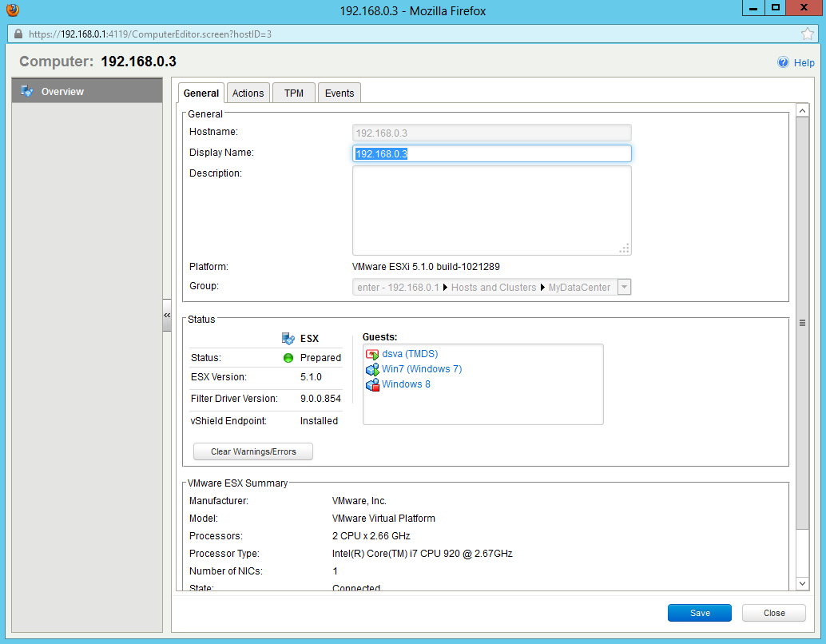Open the Events tab
The height and width of the screenshot is (644, 826).
click(x=340, y=93)
